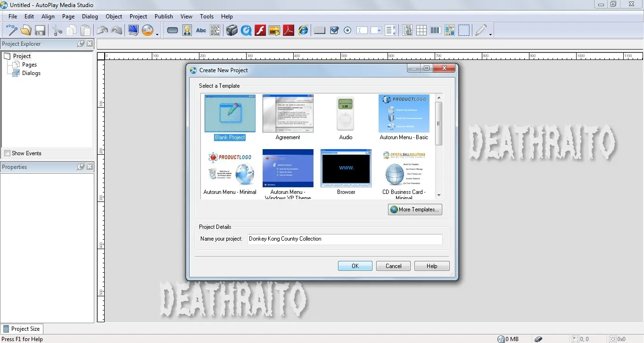Open the Object menu
Screen dimensions: 644x343
114,16
